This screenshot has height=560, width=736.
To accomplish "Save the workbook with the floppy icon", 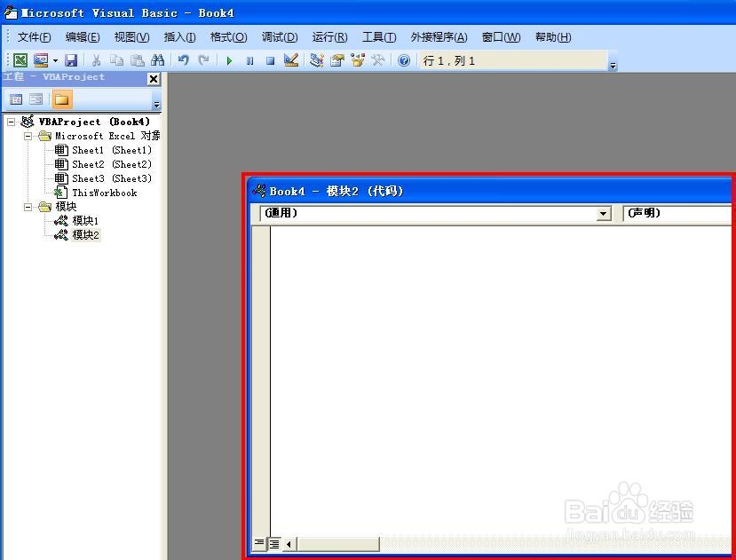I will (71, 60).
